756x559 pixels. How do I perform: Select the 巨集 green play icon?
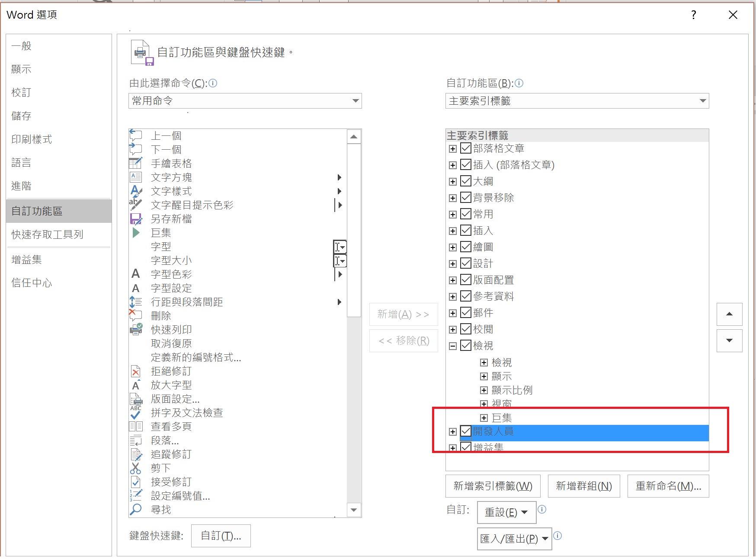(x=136, y=232)
